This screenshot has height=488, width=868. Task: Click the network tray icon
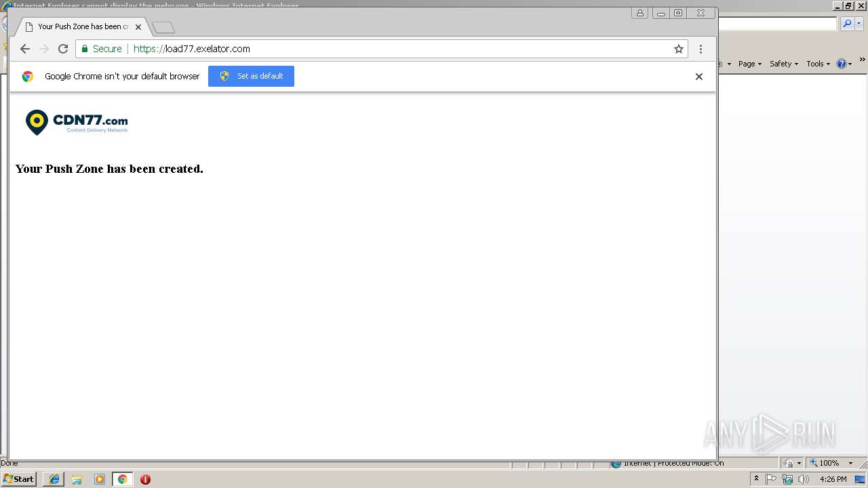point(787,479)
